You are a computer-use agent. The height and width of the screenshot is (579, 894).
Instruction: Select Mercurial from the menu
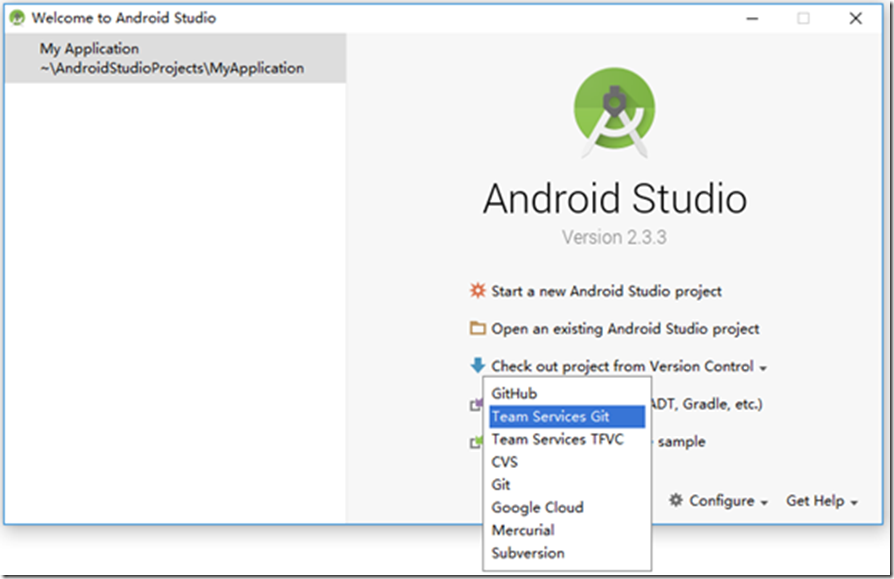pyautogui.click(x=567, y=531)
